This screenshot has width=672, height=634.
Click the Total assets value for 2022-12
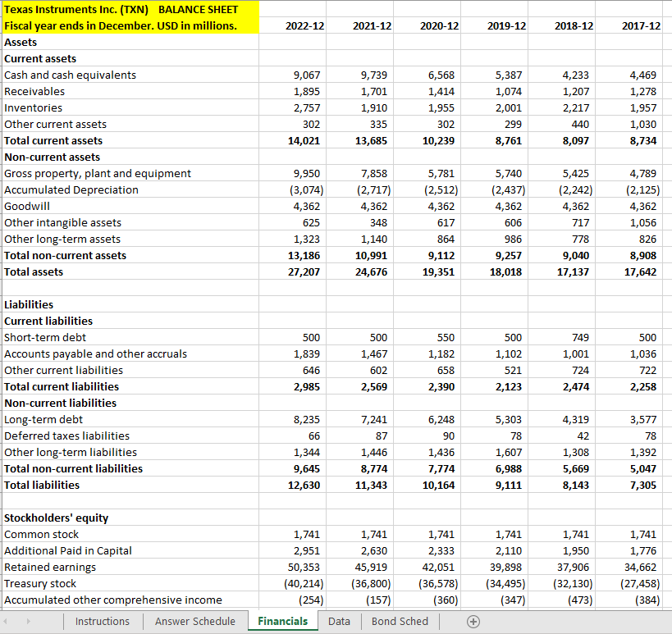304,271
